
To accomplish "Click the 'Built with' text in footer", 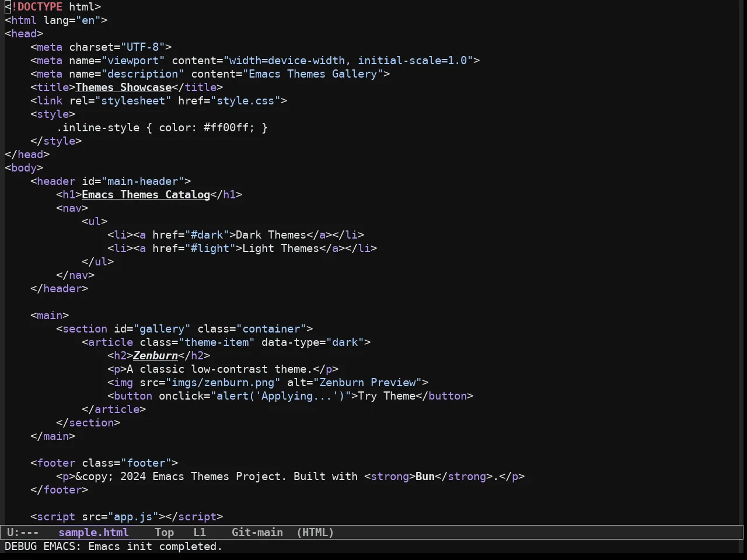I will tap(326, 477).
